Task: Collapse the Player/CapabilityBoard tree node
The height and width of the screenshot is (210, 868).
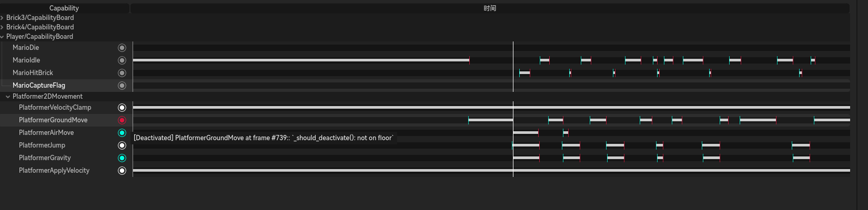Action: [2, 37]
